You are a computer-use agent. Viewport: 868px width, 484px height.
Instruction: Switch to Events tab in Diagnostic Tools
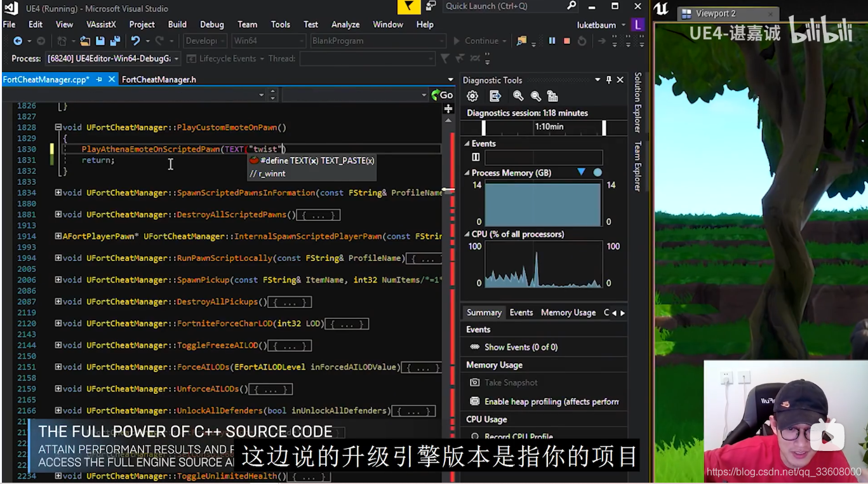point(521,313)
